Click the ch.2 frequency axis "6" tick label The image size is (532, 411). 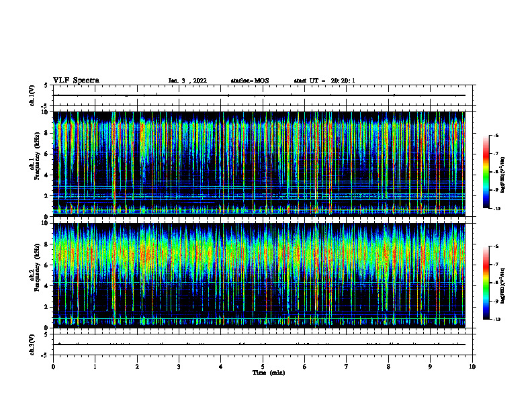46,265
